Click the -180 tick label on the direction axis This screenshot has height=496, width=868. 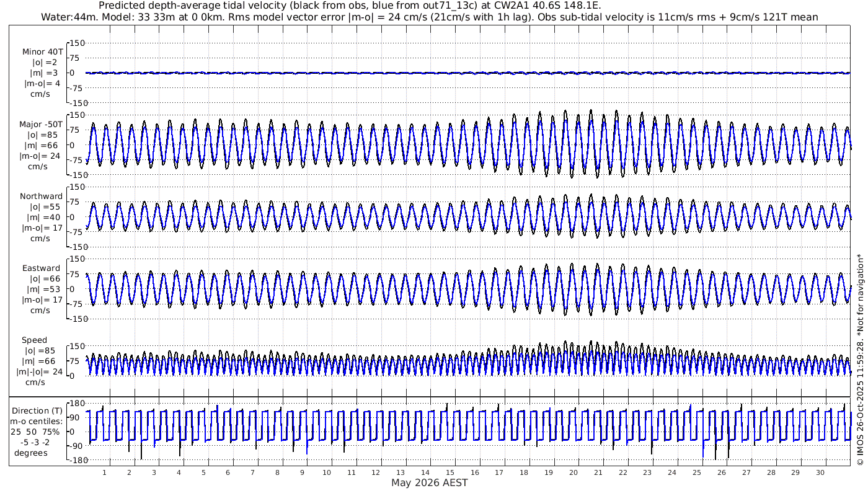click(74, 460)
